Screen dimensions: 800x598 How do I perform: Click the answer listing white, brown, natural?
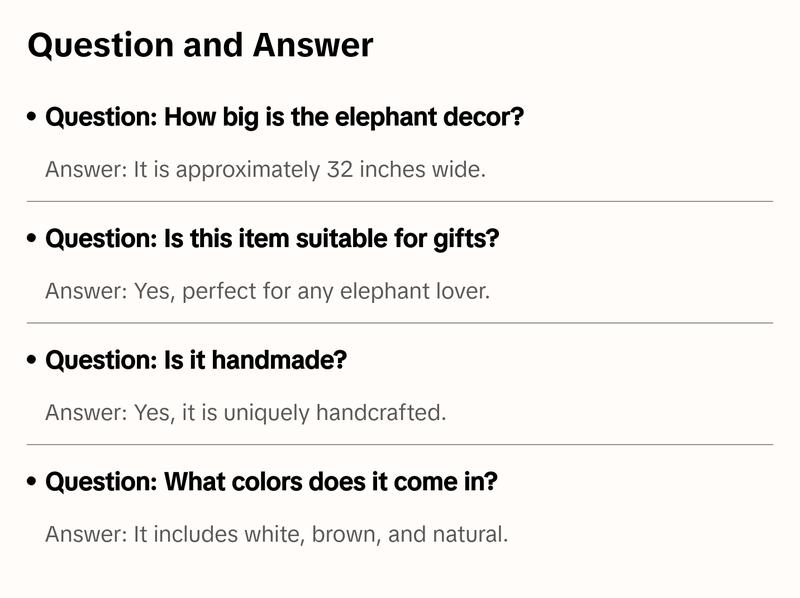(x=276, y=535)
